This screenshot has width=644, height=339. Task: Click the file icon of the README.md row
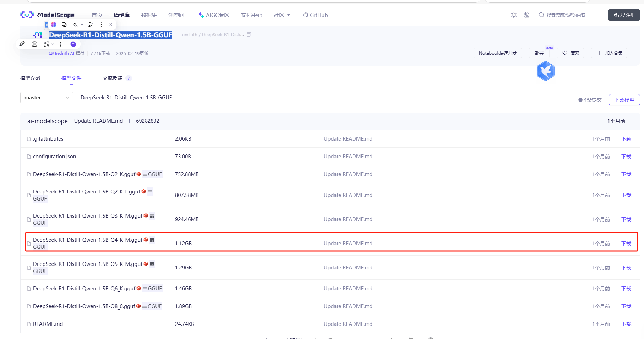[x=29, y=324]
